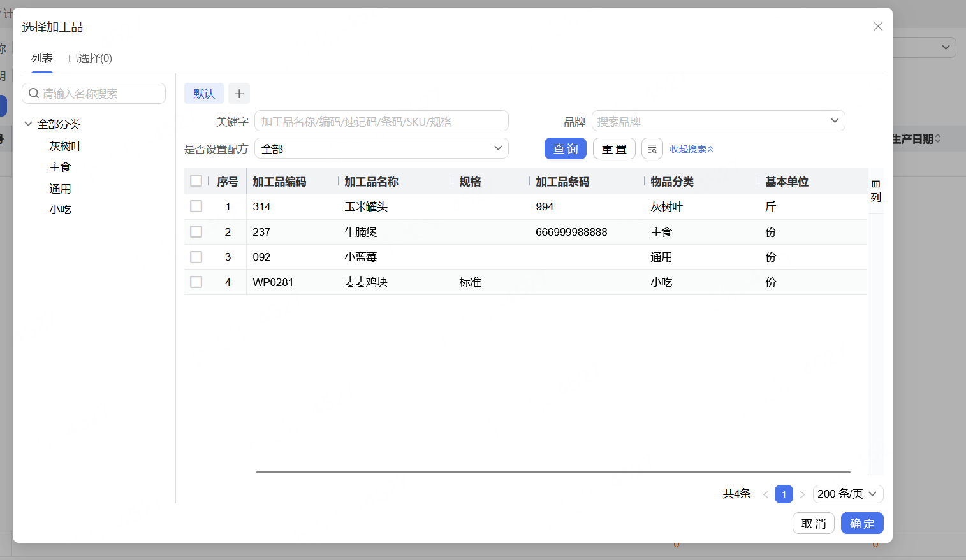This screenshot has height=560, width=966.
Task: Tick the checkbox for 牛腩煲
Action: 196,232
